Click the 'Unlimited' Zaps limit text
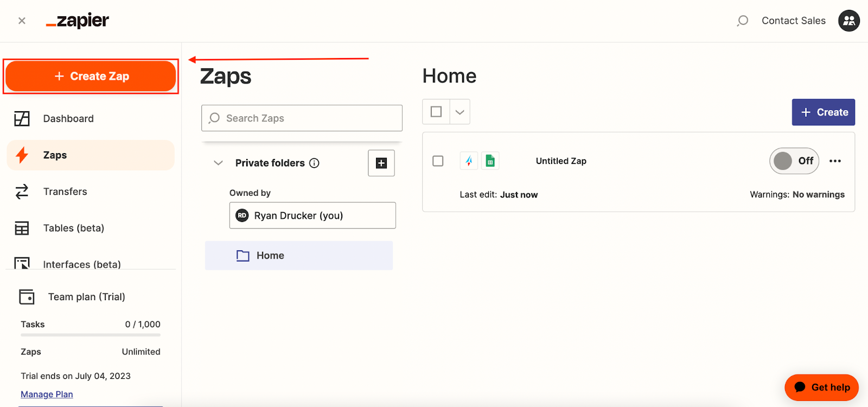868x407 pixels. coord(141,352)
